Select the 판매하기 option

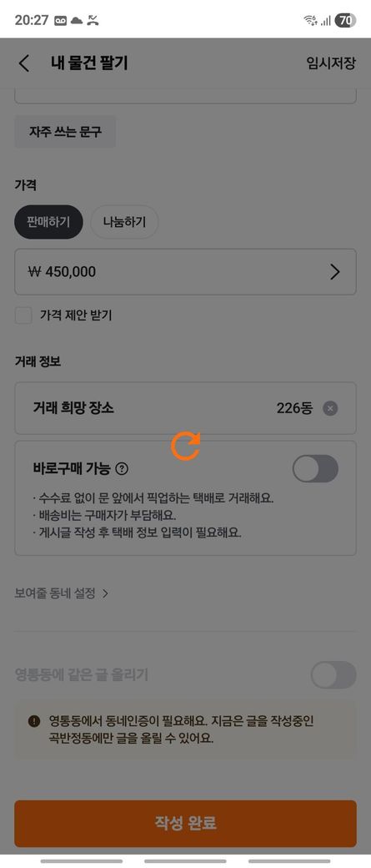(x=48, y=222)
